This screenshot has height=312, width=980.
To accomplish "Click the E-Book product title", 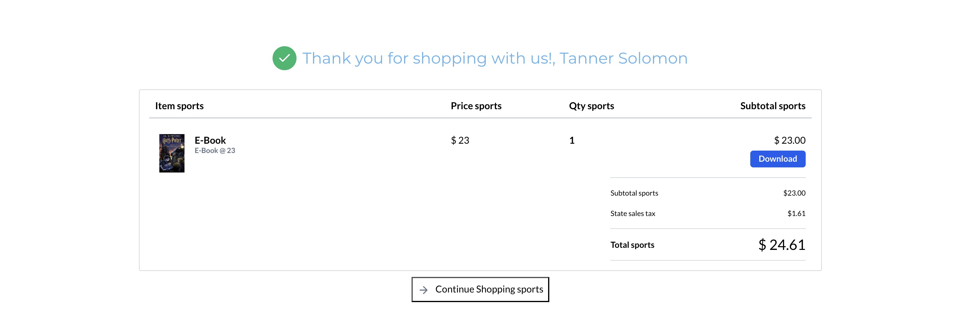I will [210, 140].
